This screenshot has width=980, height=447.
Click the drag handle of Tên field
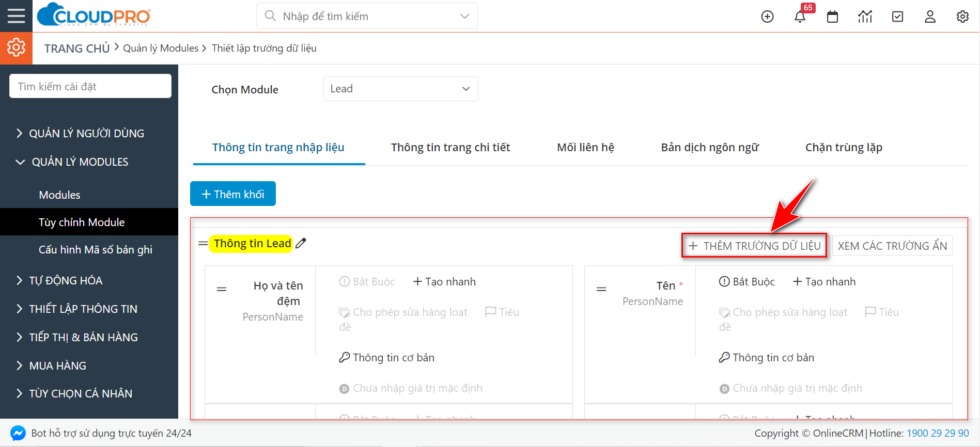tap(601, 289)
